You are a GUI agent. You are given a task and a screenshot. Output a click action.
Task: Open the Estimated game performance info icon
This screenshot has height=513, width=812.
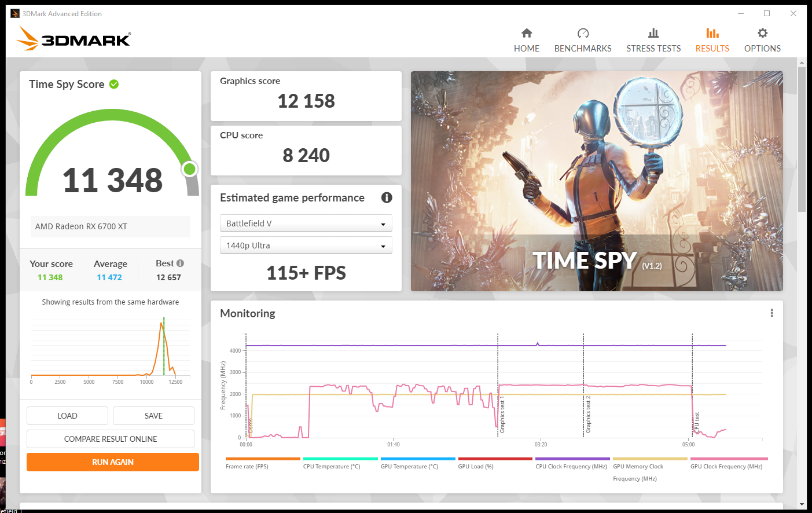point(387,197)
